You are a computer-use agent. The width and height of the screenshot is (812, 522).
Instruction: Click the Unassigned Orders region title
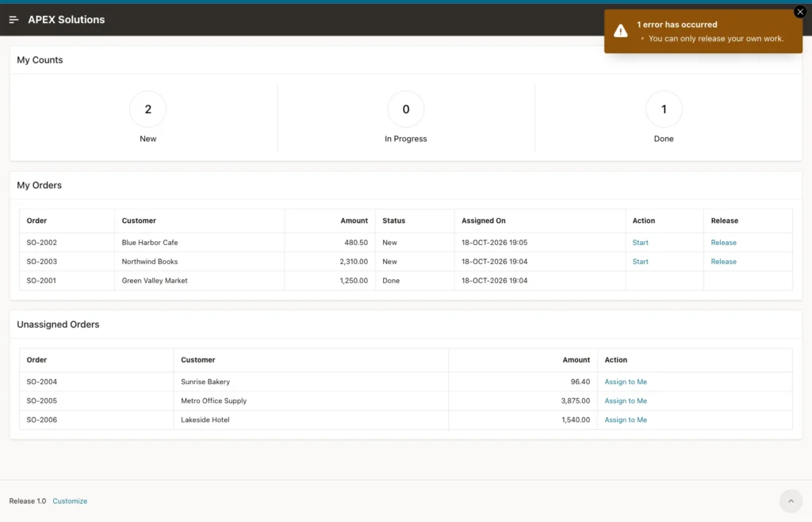click(x=58, y=324)
